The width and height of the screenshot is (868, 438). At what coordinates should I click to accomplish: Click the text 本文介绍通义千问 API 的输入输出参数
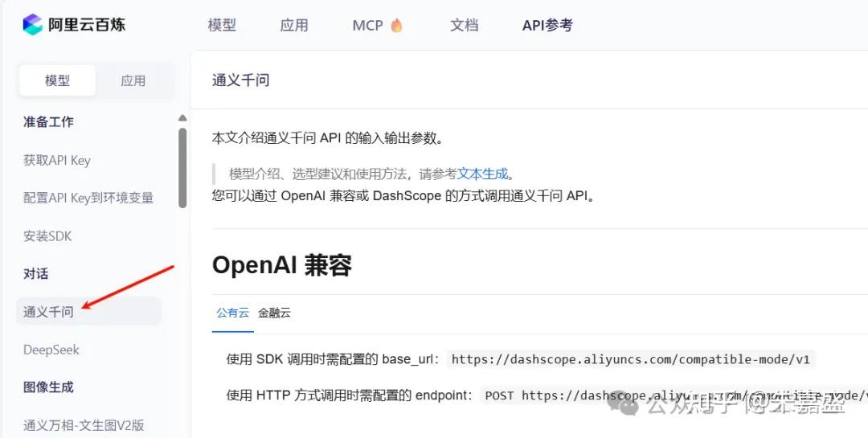point(328,138)
